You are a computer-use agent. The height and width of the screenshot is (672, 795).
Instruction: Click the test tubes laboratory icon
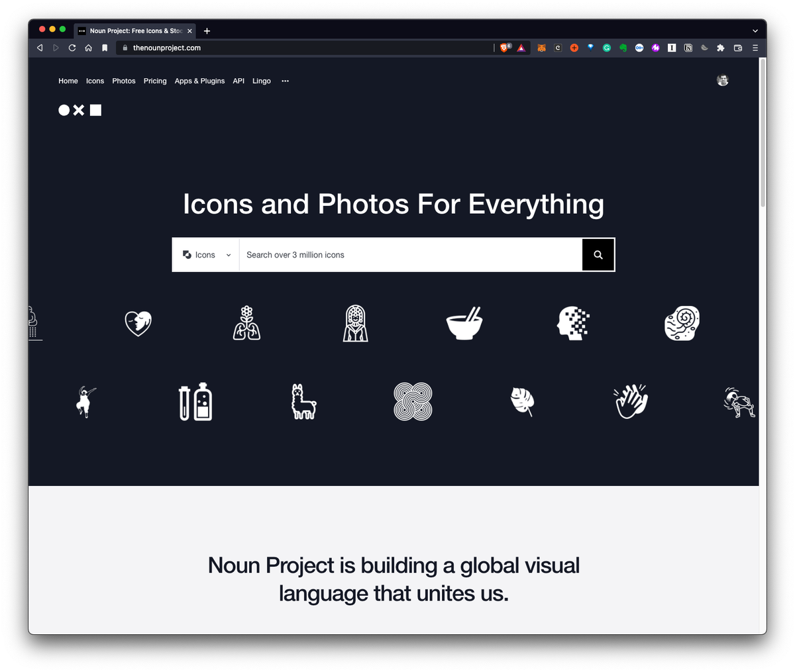click(194, 401)
